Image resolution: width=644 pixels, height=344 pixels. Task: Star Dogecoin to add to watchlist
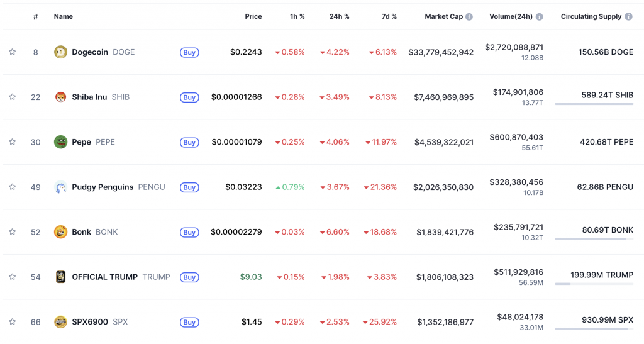point(13,52)
